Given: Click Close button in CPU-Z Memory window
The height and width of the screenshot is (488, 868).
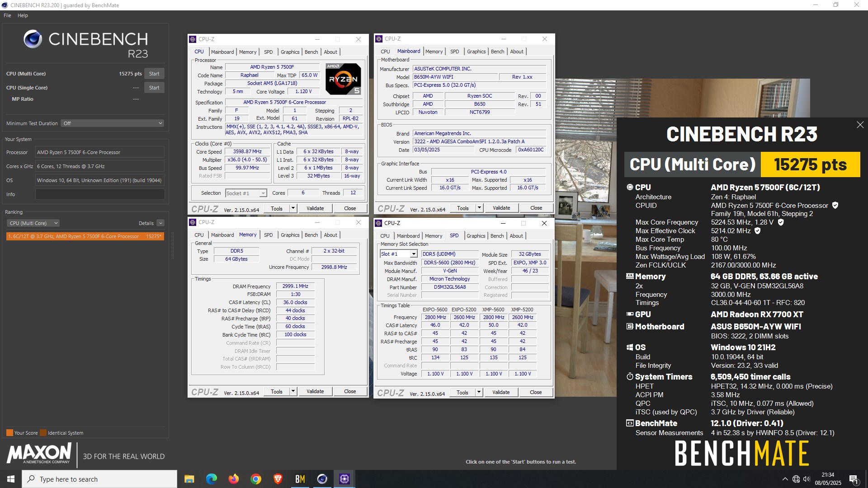Looking at the screenshot, I should point(350,391).
